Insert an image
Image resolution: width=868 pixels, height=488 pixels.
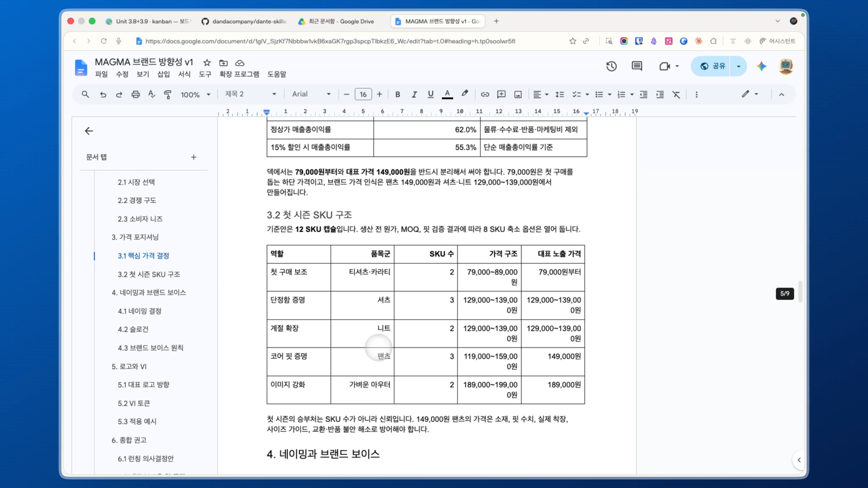[518, 94]
